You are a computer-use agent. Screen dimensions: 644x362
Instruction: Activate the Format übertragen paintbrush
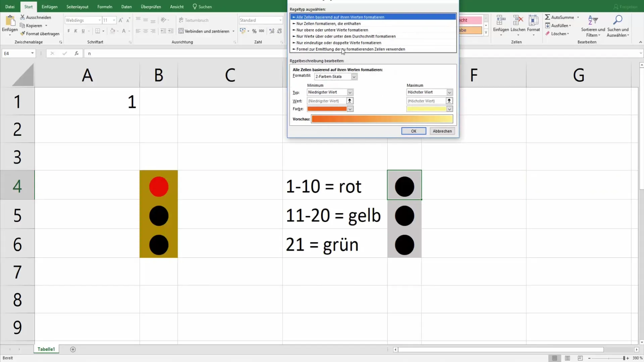(22, 34)
